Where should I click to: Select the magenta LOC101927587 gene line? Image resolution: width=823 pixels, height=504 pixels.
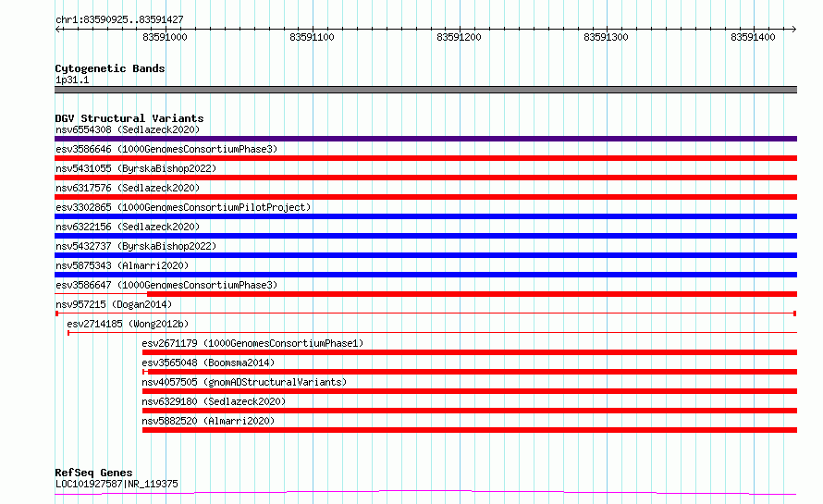click(x=425, y=493)
